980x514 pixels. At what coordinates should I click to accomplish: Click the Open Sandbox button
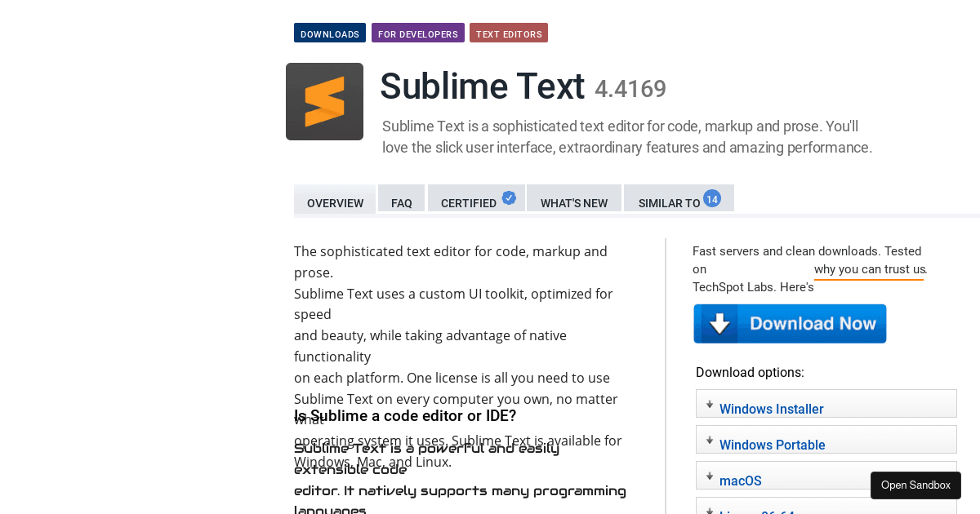(x=915, y=485)
